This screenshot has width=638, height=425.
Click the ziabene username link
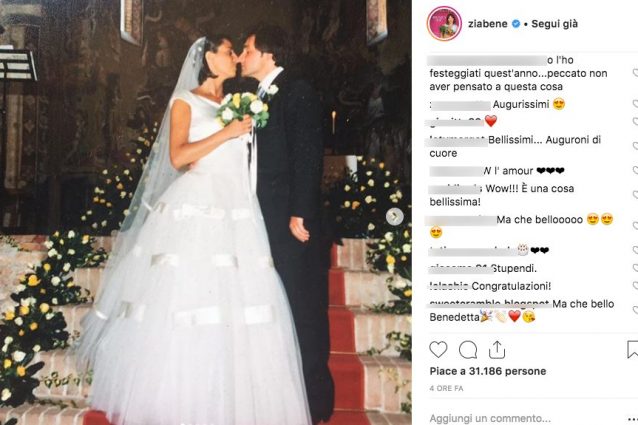pyautogui.click(x=487, y=24)
